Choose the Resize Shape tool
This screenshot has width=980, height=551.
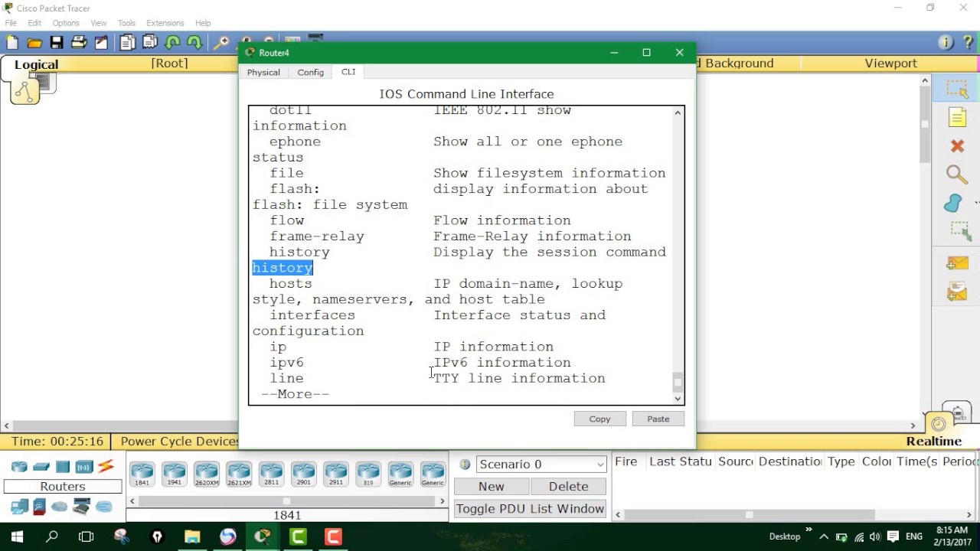[x=960, y=230]
